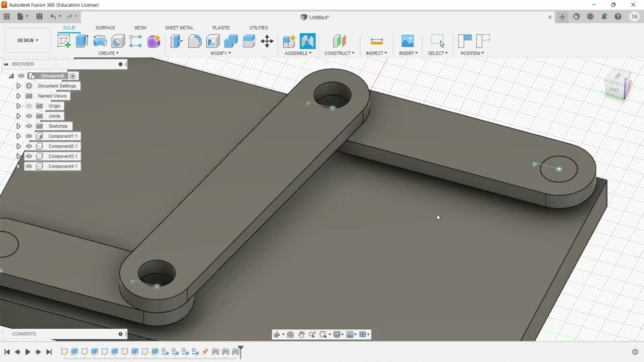
Task: Toggle visibility of Component2:1
Action: (29, 146)
